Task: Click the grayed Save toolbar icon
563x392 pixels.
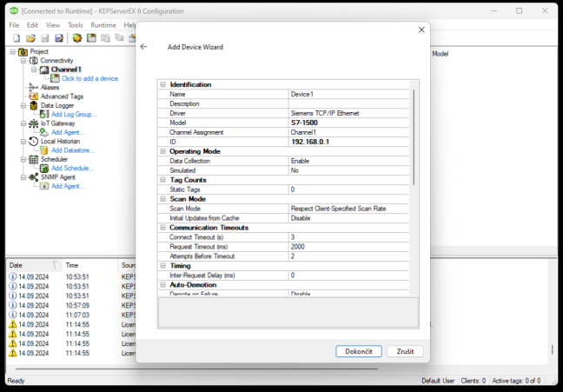Action: pyautogui.click(x=45, y=38)
